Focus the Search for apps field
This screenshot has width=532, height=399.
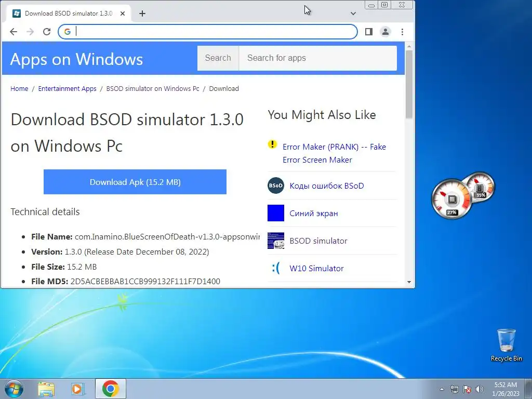(318, 58)
